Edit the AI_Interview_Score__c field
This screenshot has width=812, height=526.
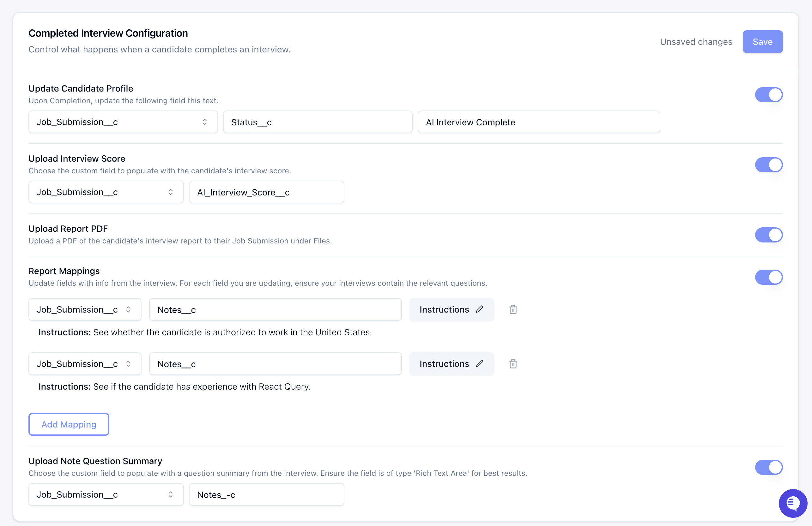266,192
